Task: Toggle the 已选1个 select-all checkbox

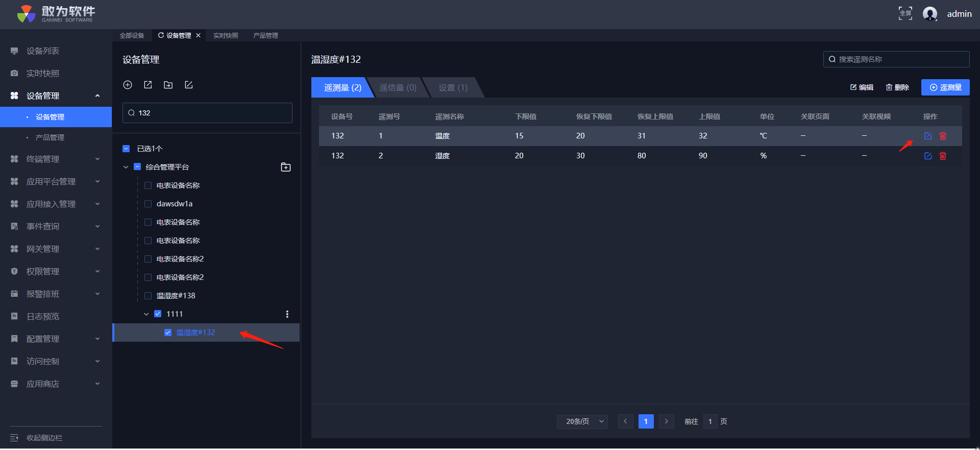Action: pos(126,149)
